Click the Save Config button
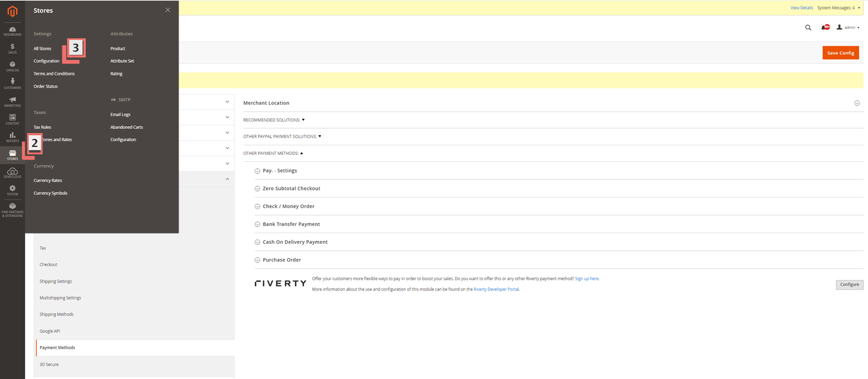Viewport: 868px width, 379px height. pyautogui.click(x=840, y=53)
